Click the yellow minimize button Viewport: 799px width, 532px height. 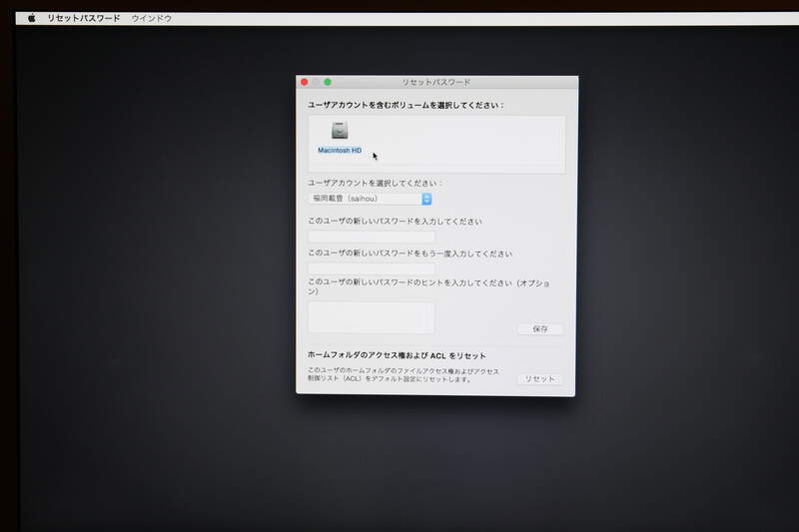[316, 82]
